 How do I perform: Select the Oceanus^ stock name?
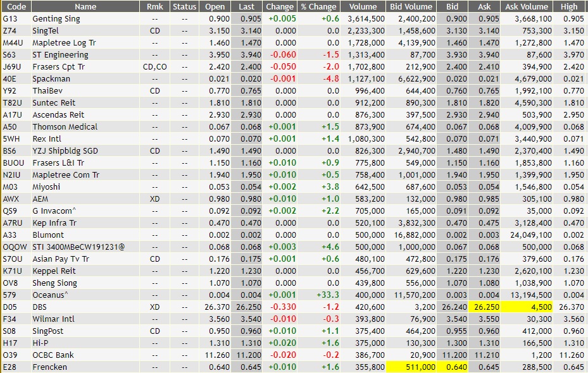coord(50,295)
